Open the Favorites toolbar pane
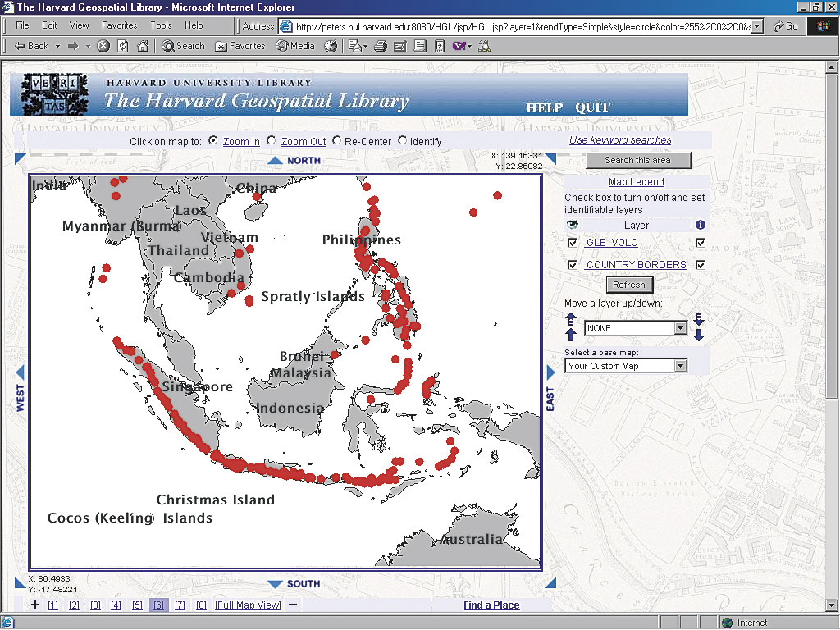This screenshot has height=630, width=840. pyautogui.click(x=240, y=46)
